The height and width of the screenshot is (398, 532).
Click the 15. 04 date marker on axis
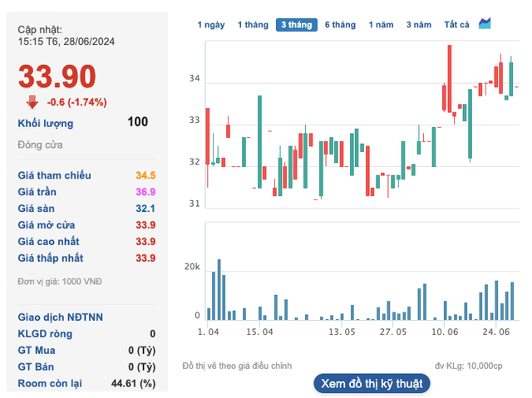click(259, 332)
